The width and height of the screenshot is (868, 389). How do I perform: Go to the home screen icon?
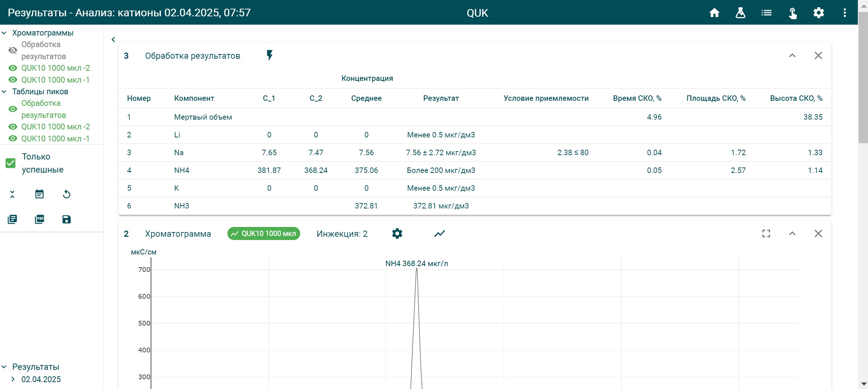tap(714, 13)
